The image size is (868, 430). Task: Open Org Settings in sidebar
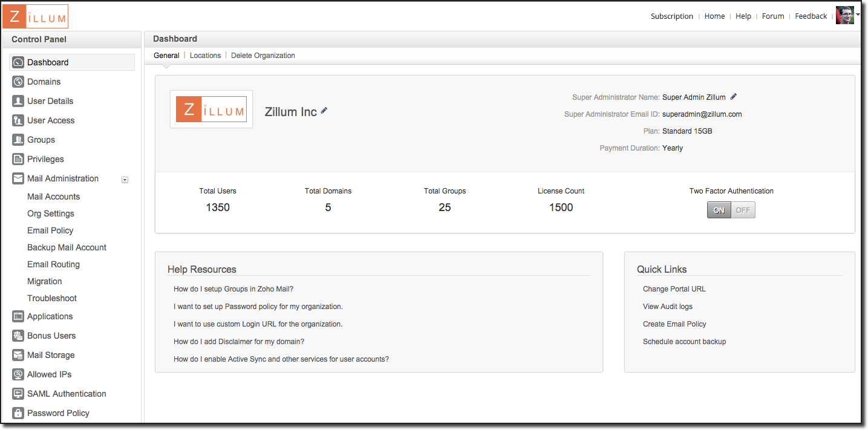click(51, 213)
